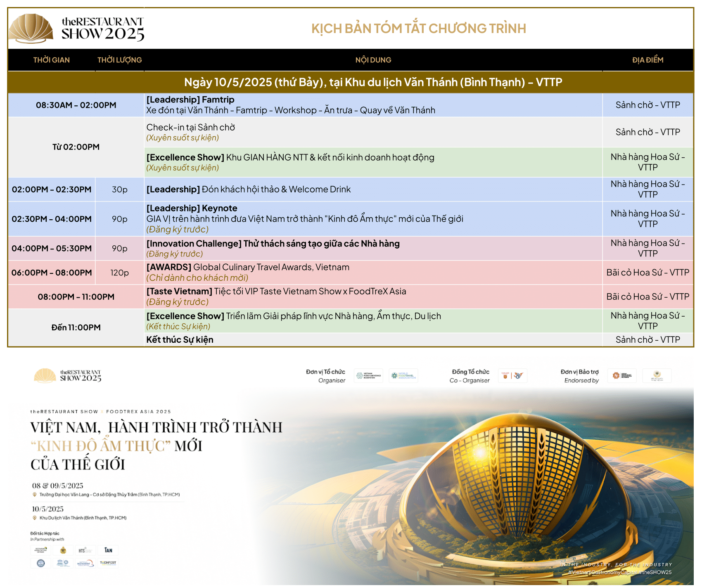Click the HTS partner logo
The image size is (702, 588).
[85, 550]
